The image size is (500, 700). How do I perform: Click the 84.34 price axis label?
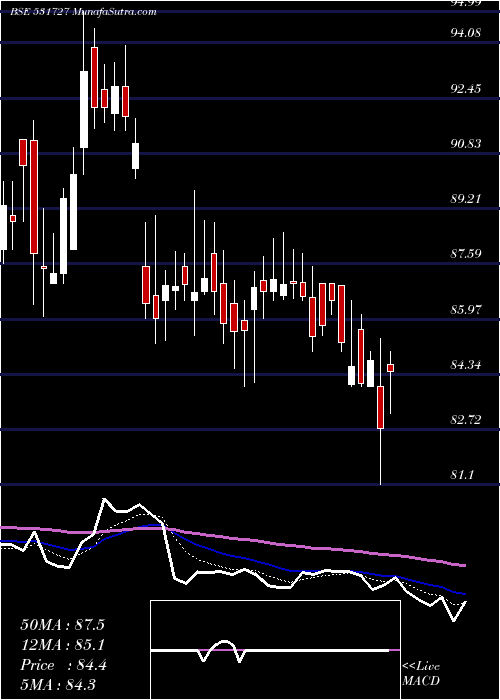click(x=465, y=365)
